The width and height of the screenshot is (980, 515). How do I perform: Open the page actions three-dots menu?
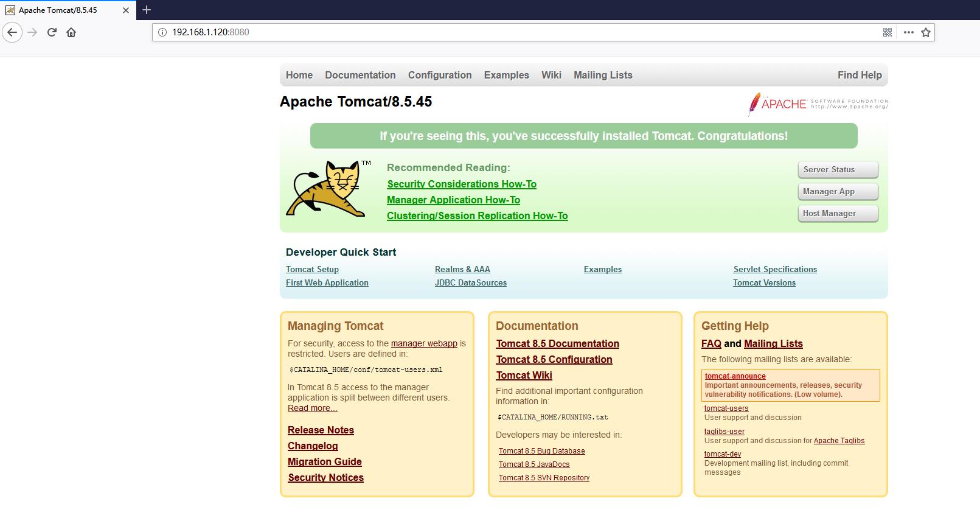(x=908, y=32)
